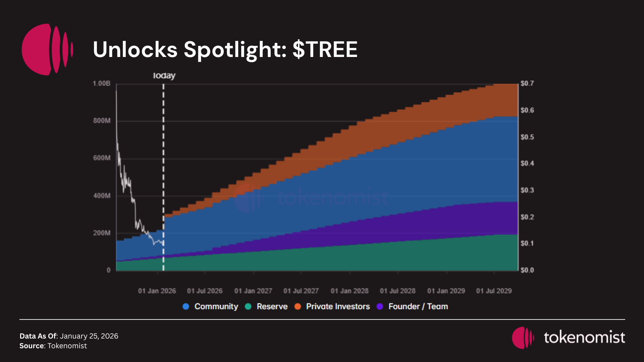The image size is (644, 362).
Task: Click the Reserve legend label
Action: pyautogui.click(x=272, y=306)
